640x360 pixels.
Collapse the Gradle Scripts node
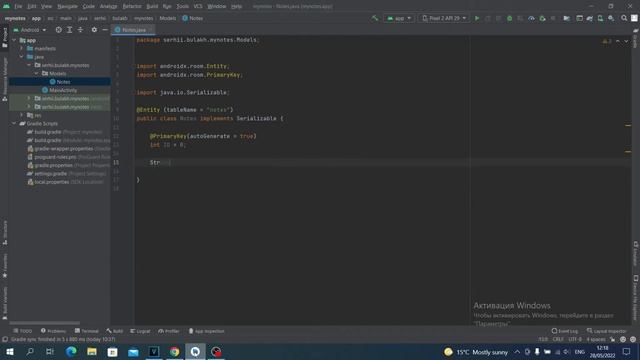14,123
